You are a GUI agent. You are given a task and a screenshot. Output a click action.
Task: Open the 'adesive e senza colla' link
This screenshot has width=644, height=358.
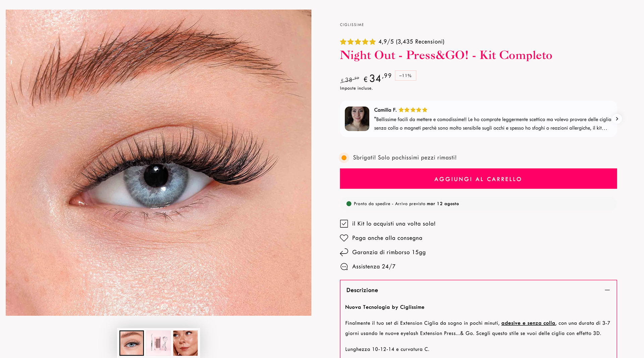[528, 323]
